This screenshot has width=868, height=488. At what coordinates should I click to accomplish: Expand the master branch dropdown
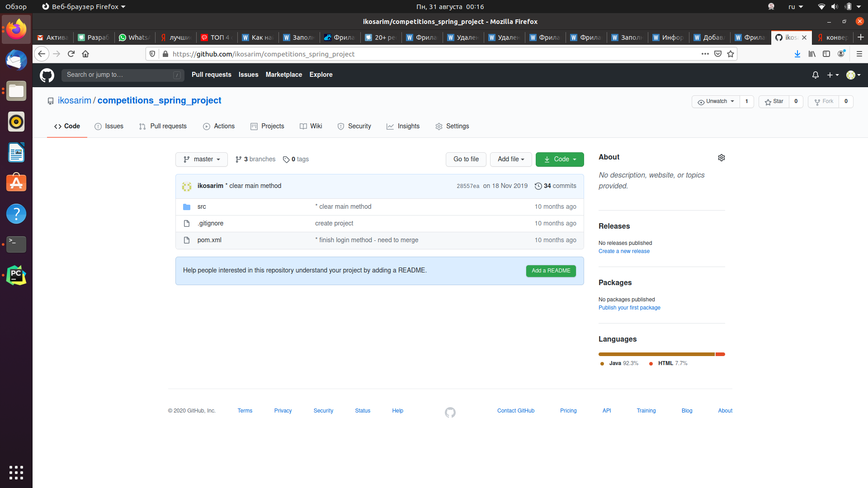(202, 159)
